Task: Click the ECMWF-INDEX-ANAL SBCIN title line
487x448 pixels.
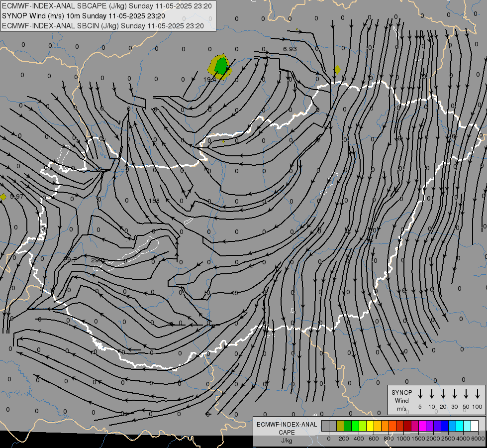Action: (x=103, y=26)
